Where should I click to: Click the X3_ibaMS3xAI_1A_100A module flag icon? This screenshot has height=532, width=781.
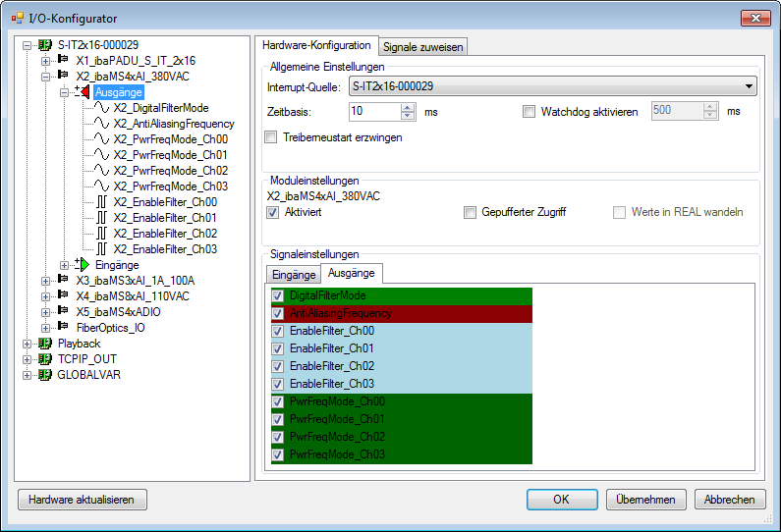pyautogui.click(x=63, y=279)
